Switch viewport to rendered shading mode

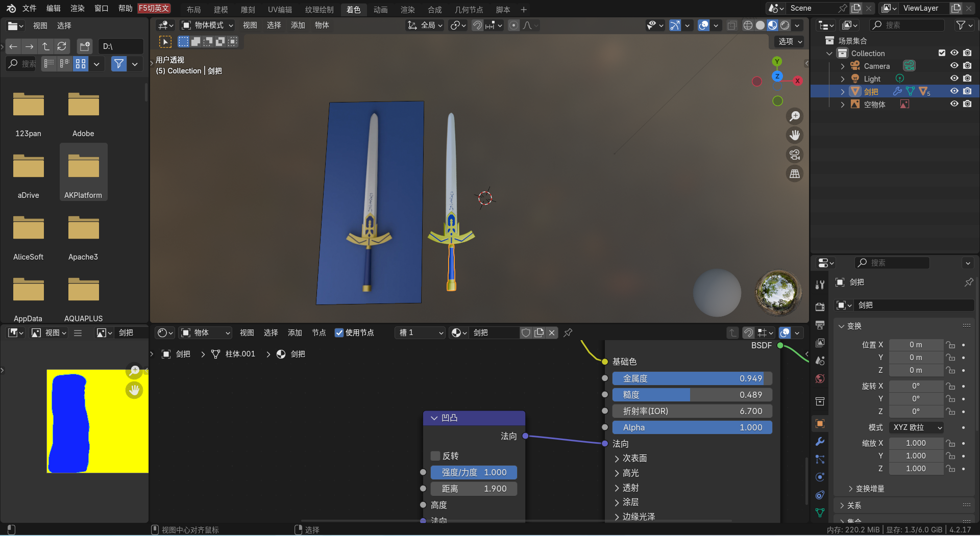click(x=783, y=25)
